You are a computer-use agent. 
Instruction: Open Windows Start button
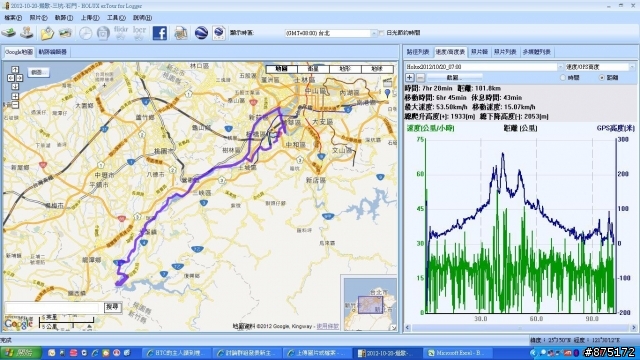[x=20, y=353]
